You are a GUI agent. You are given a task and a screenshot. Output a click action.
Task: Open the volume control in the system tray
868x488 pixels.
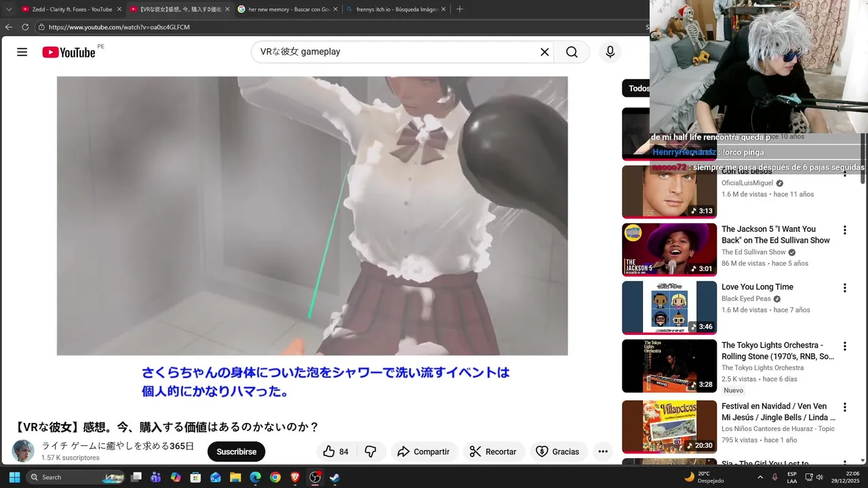tap(819, 477)
